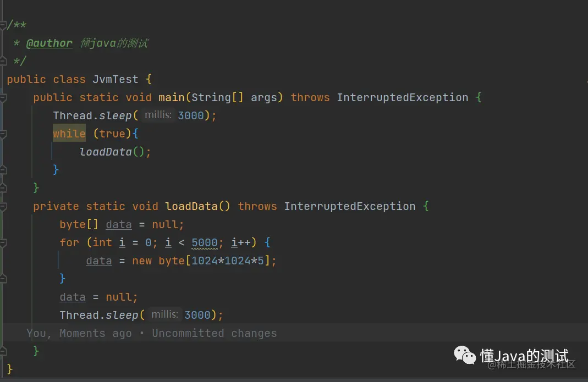Viewport: 588px width, 382px height.
Task: Collapse the main method fold marker
Action: point(3,97)
